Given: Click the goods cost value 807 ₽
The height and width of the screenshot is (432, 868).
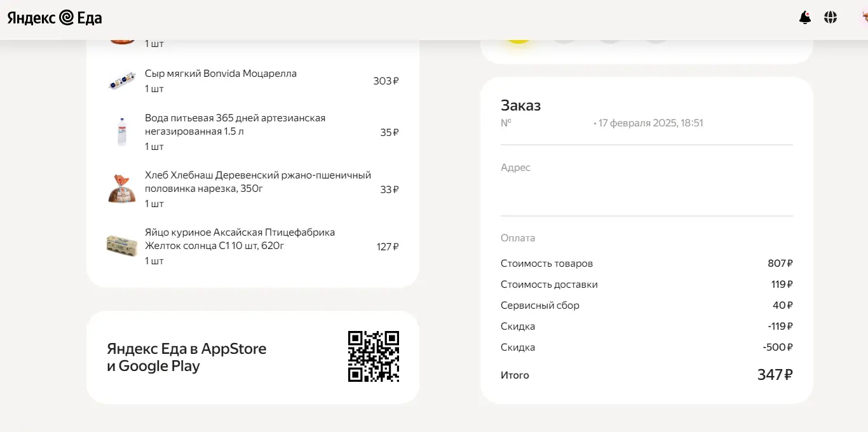Looking at the screenshot, I should tap(780, 264).
